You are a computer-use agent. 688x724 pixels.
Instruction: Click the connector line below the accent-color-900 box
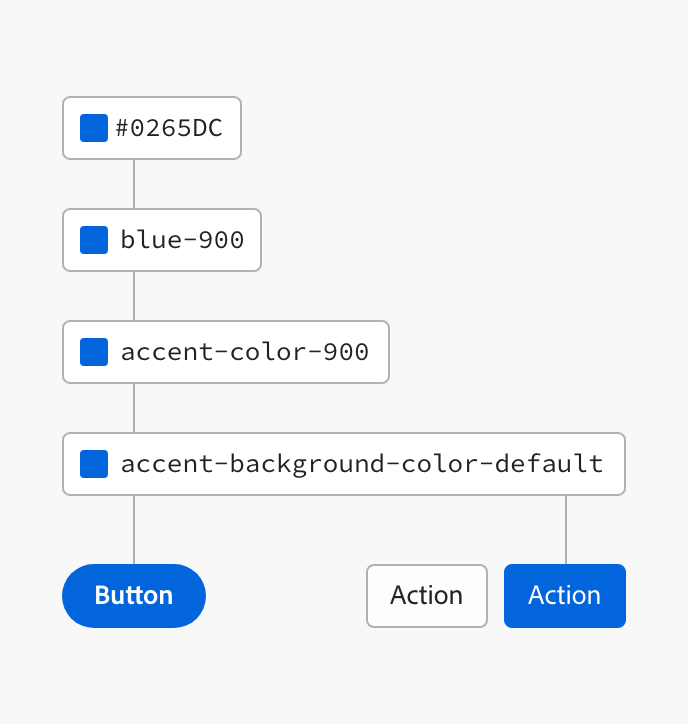point(134,408)
